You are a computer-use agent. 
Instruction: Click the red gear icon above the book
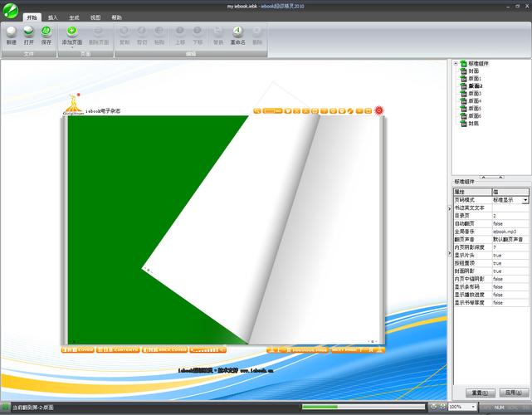click(378, 110)
